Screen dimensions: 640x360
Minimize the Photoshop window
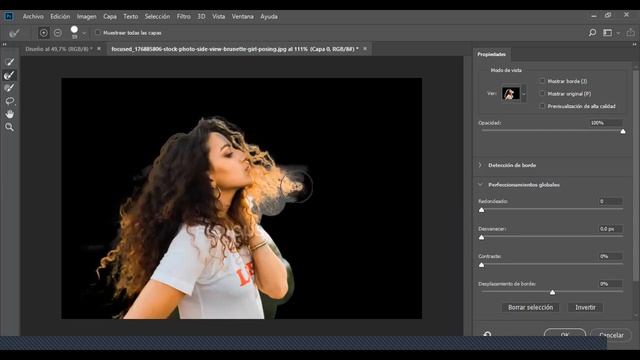(x=594, y=16)
